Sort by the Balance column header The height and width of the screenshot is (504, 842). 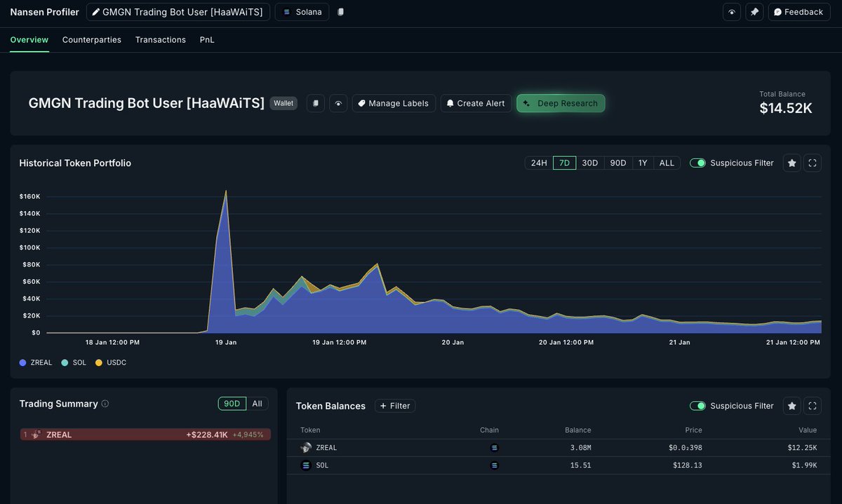[x=578, y=430]
